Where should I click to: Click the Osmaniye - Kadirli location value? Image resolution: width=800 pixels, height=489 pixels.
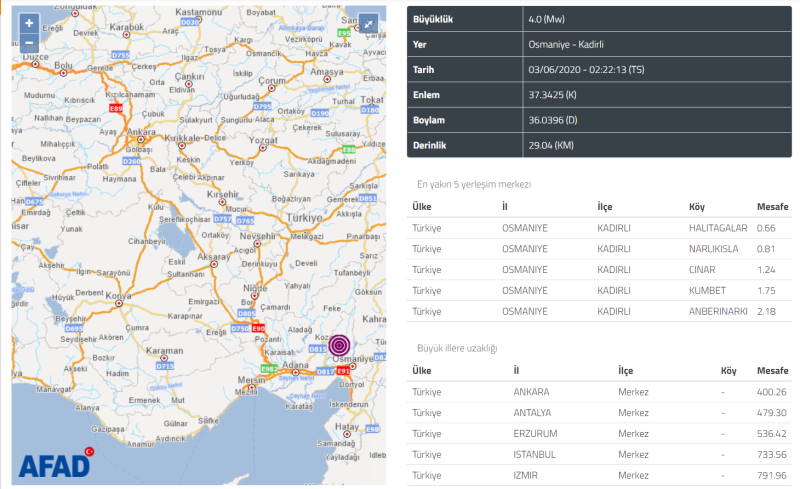point(557,44)
